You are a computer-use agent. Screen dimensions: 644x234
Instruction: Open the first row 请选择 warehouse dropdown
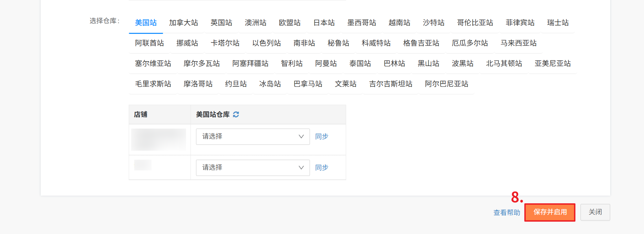pos(253,137)
